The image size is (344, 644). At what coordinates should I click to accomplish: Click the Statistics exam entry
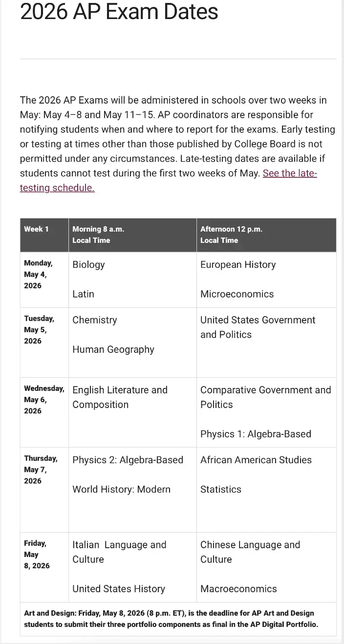[x=221, y=489]
